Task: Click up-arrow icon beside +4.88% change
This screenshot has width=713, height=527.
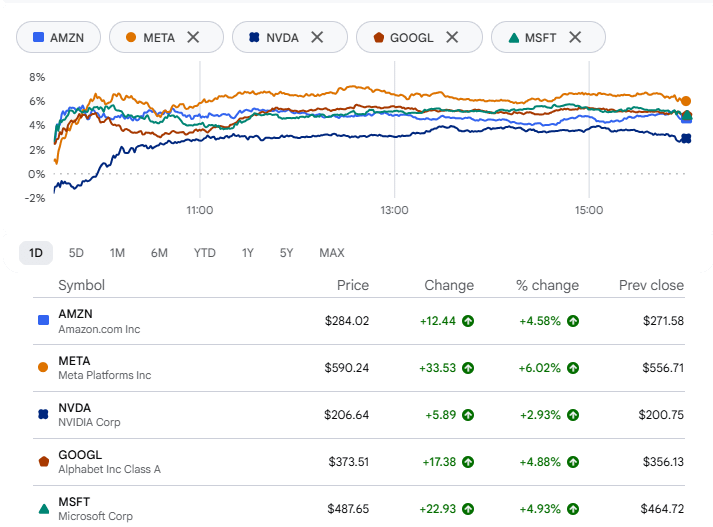Action: click(573, 462)
